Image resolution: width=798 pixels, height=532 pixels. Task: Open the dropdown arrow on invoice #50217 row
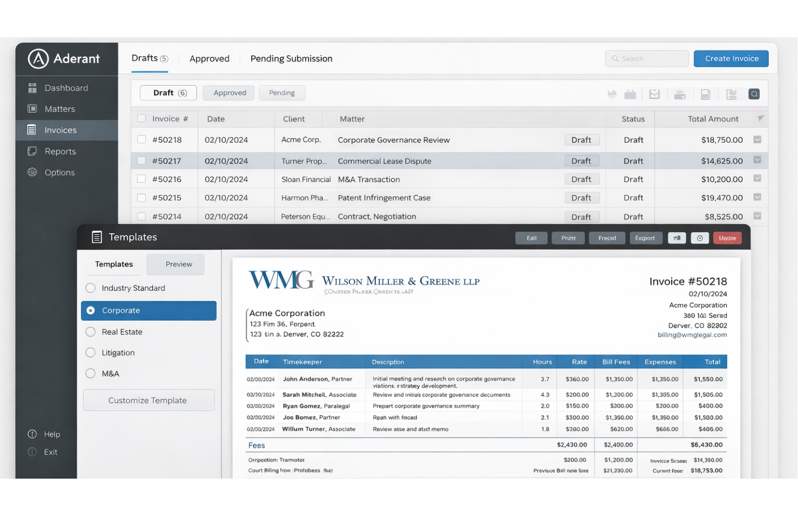tap(757, 160)
